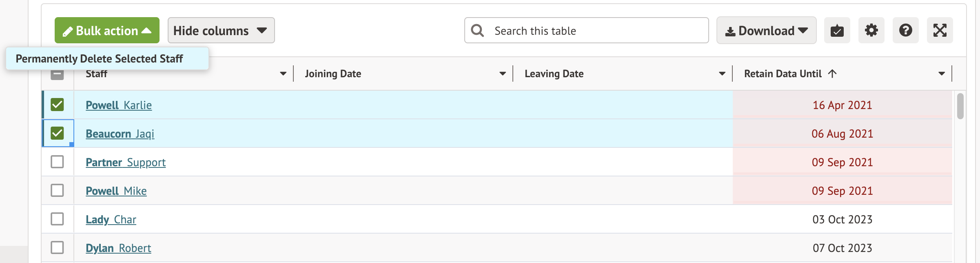
Task: Uncheck the Powell Karlie row checkbox
Action: pyautogui.click(x=58, y=105)
